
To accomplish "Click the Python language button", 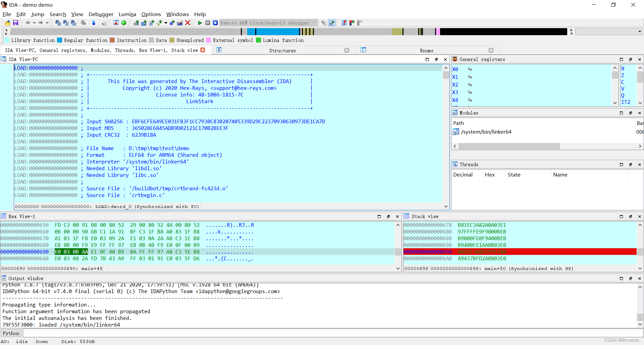I will 11,333.
